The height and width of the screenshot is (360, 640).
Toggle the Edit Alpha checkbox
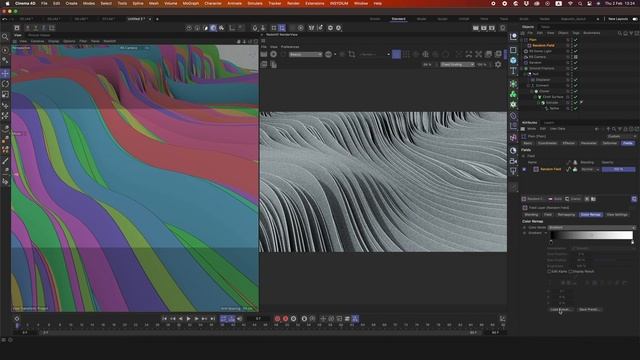pos(549,271)
